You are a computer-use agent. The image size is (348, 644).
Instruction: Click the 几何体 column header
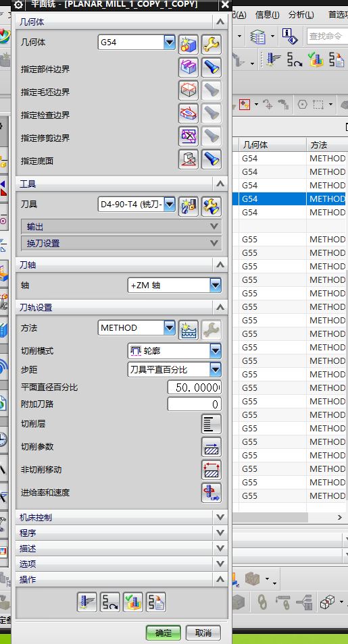272,144
